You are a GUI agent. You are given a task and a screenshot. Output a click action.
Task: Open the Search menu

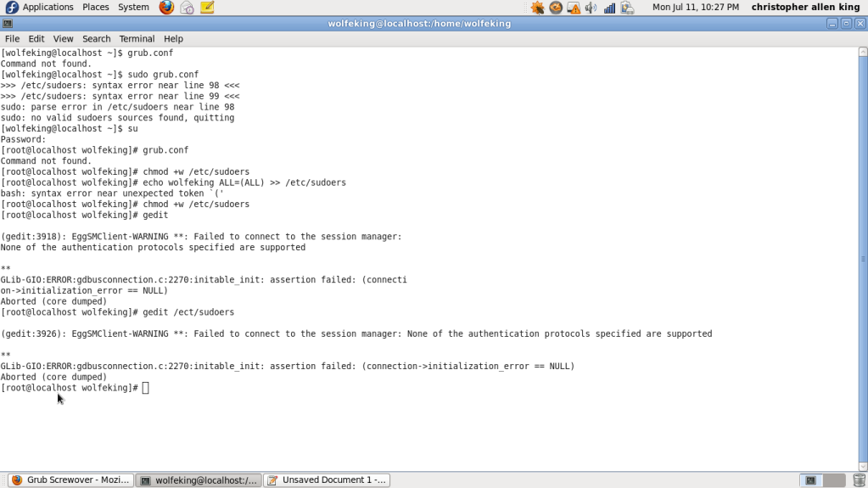point(97,39)
